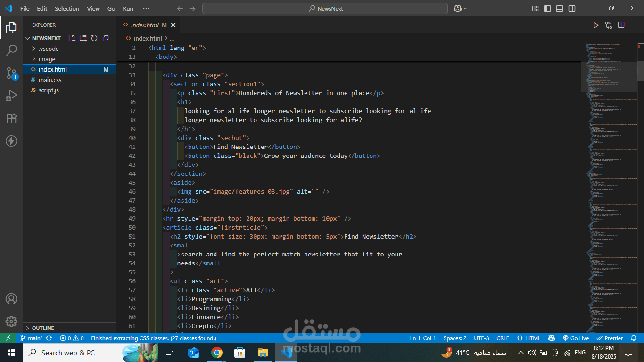Viewport: 644px width, 362px height.
Task: Click Go Live in status bar
Action: (576, 338)
